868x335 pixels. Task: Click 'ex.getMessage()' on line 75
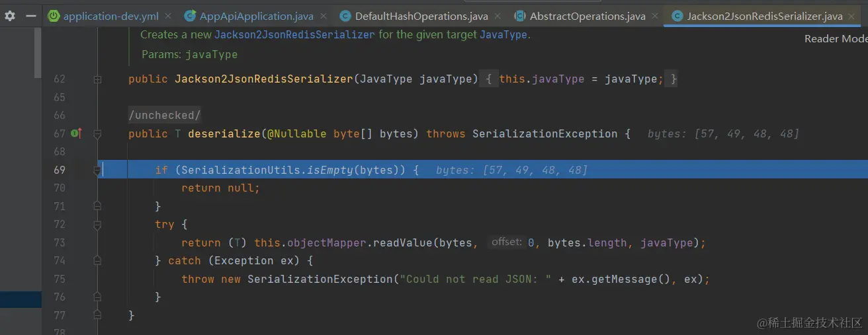point(621,279)
